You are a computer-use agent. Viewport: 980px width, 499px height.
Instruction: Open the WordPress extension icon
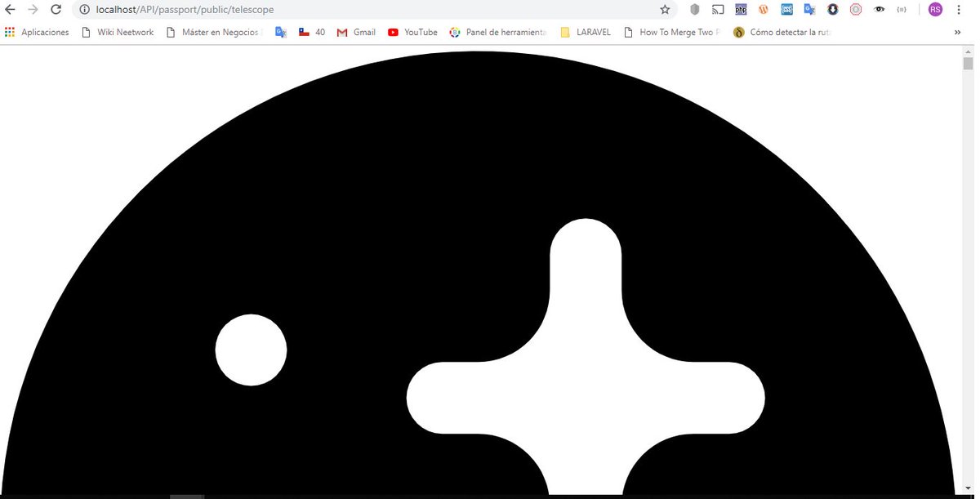764,10
